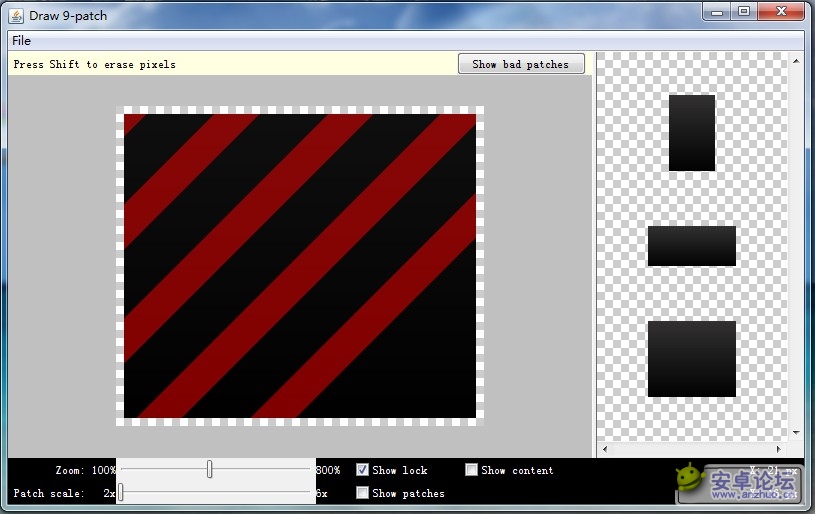
Task: Click the Patch scale slider handle
Action: pyautogui.click(x=120, y=492)
